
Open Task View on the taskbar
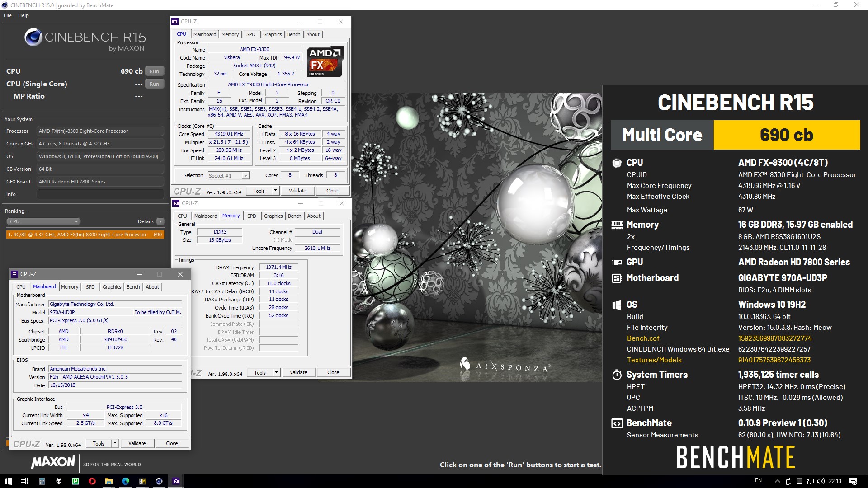tap(24, 481)
